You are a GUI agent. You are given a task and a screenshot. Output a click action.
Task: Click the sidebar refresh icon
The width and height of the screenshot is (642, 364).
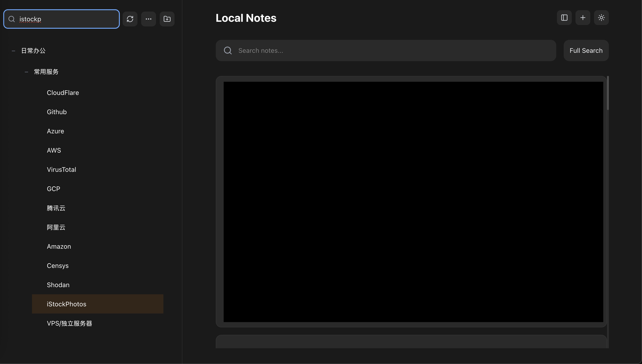130,19
